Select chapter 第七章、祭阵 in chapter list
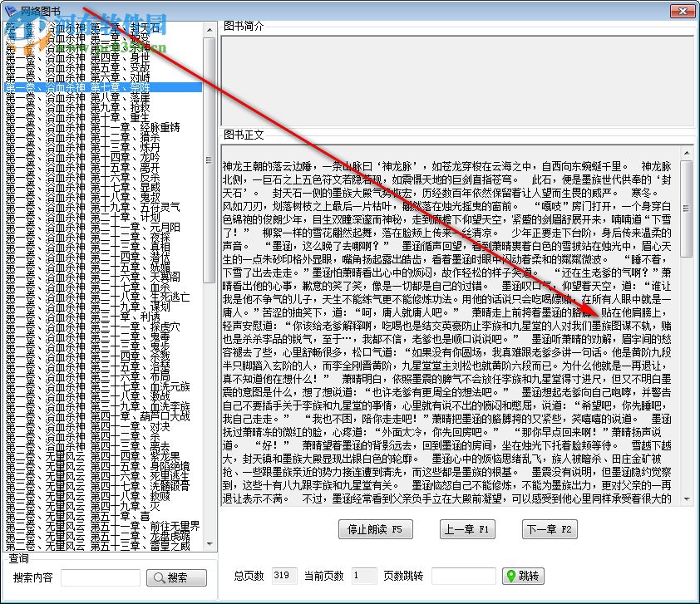The height and width of the screenshot is (604, 700). pos(100,87)
